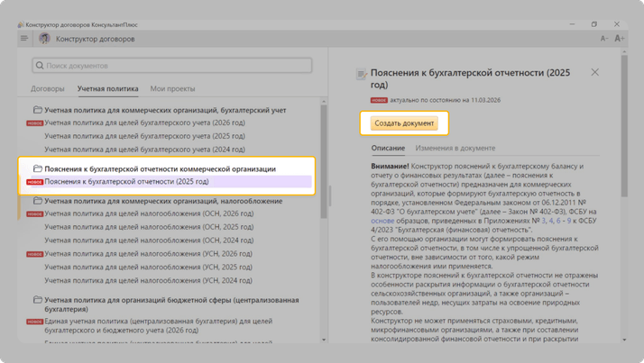Click the description panel scrollbar thumb
644x363 pixels.
coord(624,126)
